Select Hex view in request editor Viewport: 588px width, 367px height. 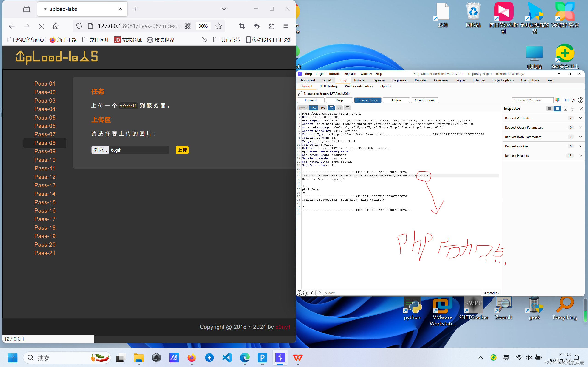tap(322, 108)
